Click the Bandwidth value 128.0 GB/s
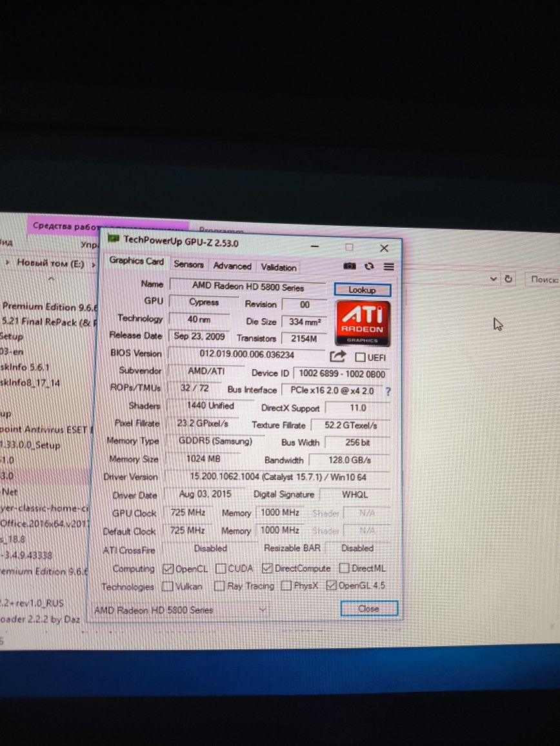 (350, 460)
